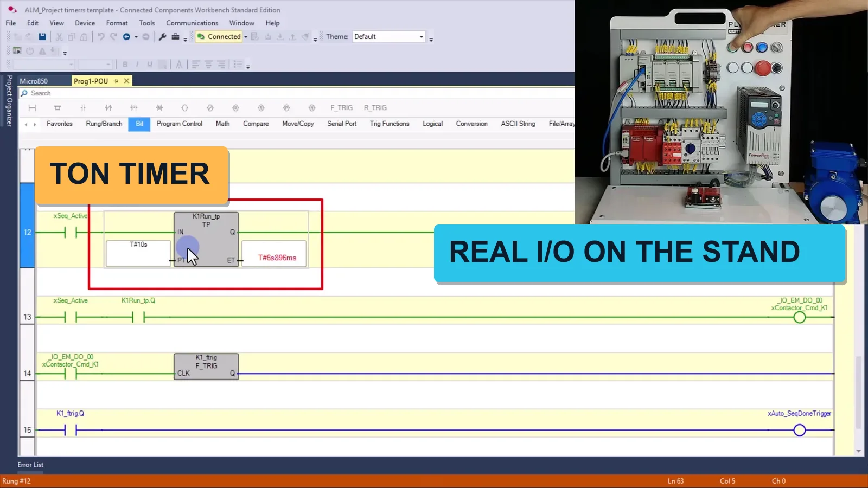
Task: Click the Connected status button
Action: pos(219,37)
